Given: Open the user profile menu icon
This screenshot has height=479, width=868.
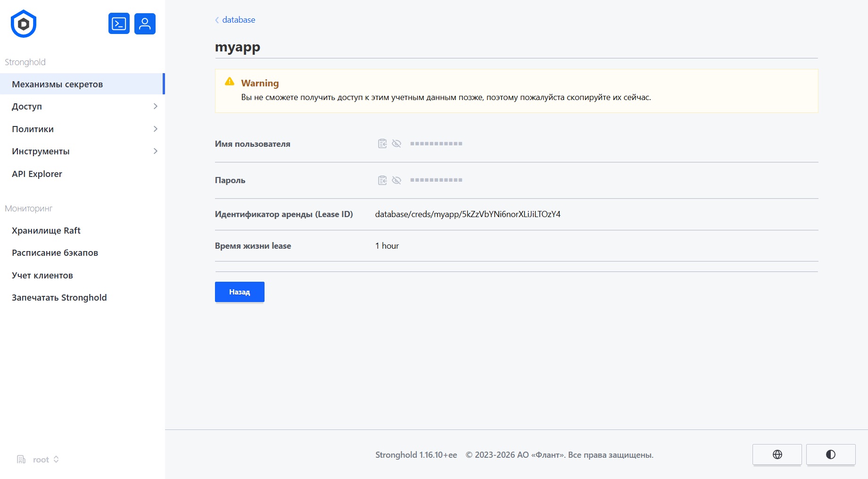Looking at the screenshot, I should 145,24.
